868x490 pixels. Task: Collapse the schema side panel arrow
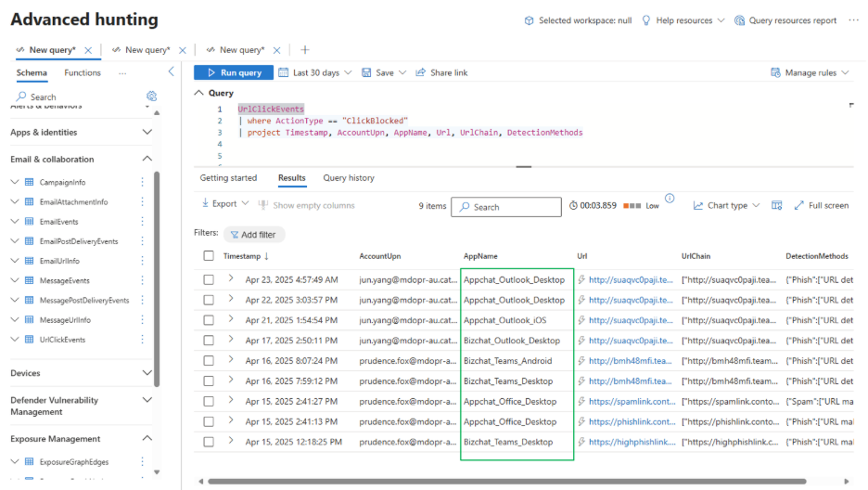[171, 71]
